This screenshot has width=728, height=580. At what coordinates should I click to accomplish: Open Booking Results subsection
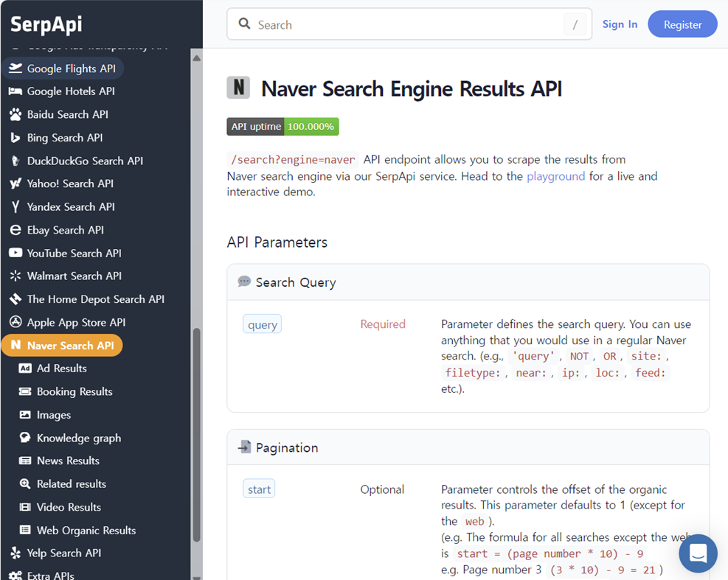coord(74,391)
